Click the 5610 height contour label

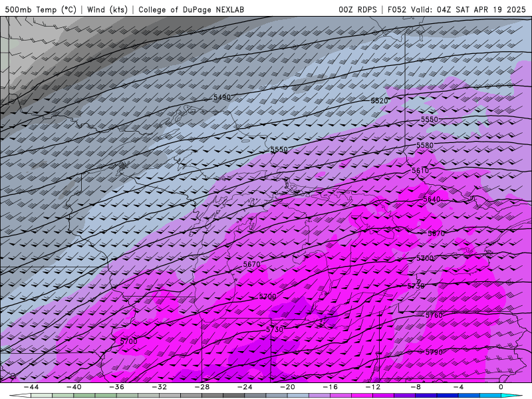[420, 170]
